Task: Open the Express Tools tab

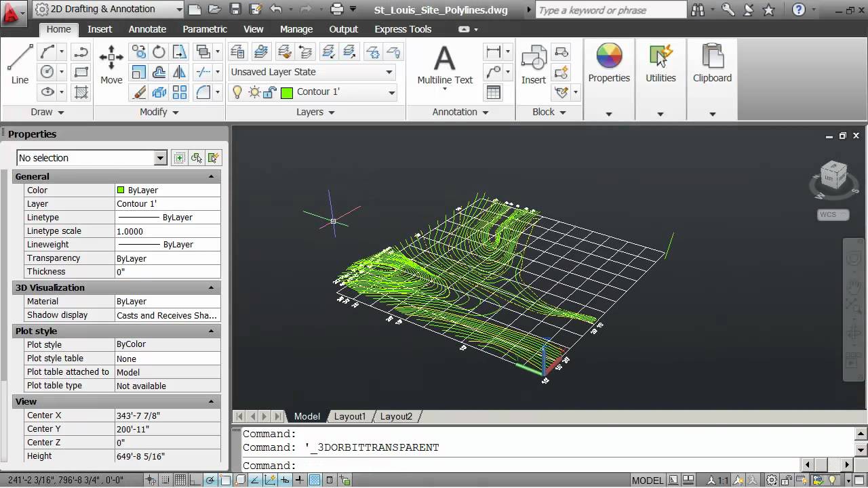Action: pyautogui.click(x=403, y=29)
